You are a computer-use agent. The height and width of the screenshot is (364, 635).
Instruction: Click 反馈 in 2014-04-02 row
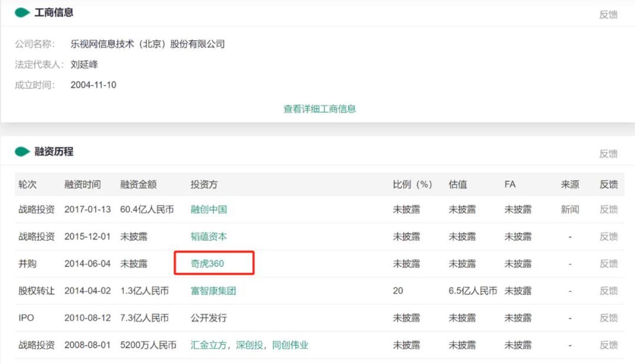pyautogui.click(x=609, y=291)
